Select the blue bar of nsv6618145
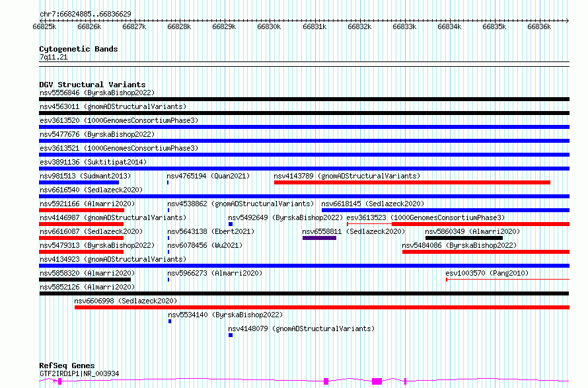The height and width of the screenshot is (388, 588). click(x=445, y=210)
